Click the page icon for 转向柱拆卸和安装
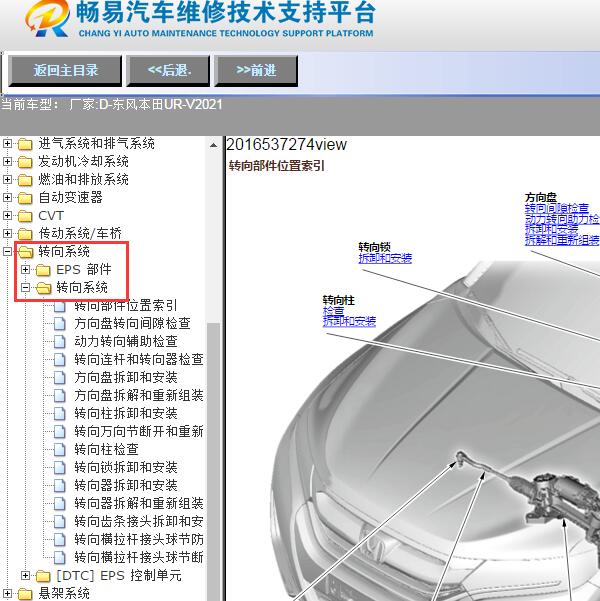The image size is (600, 601). [x=59, y=414]
